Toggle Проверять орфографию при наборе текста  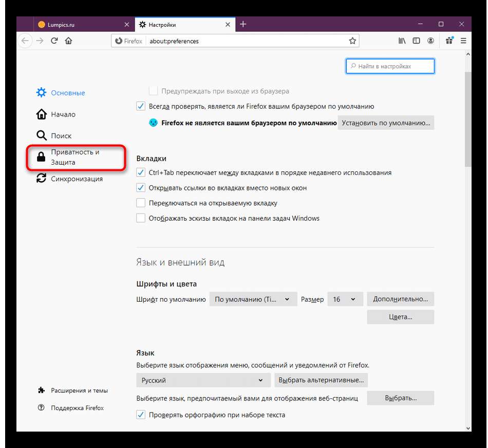point(141,415)
